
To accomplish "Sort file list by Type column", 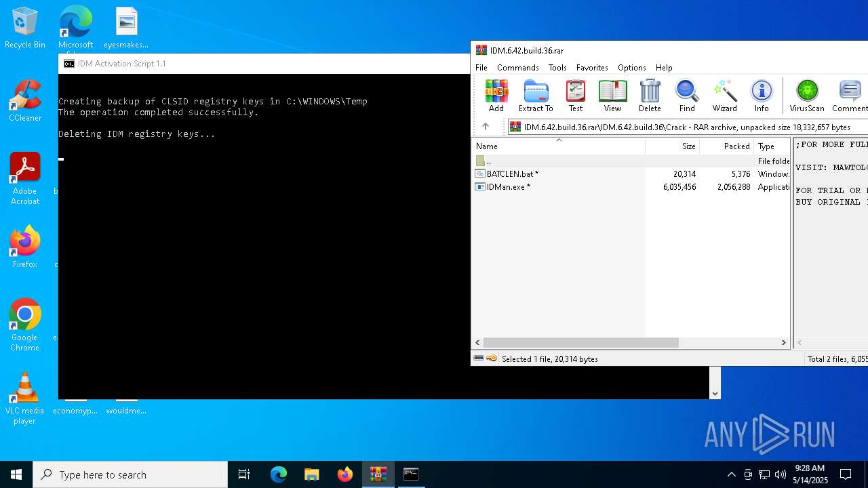I will click(x=772, y=146).
